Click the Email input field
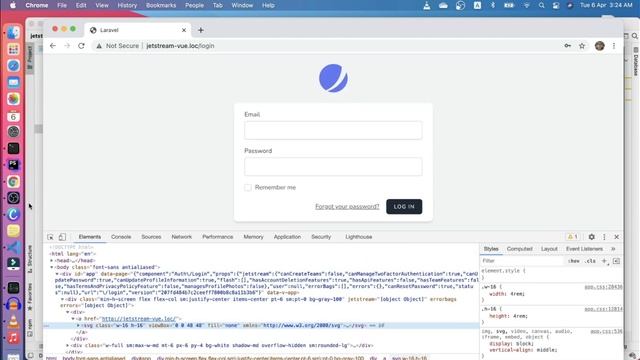Image resolution: width=640 pixels, height=360 pixels. pos(333,130)
